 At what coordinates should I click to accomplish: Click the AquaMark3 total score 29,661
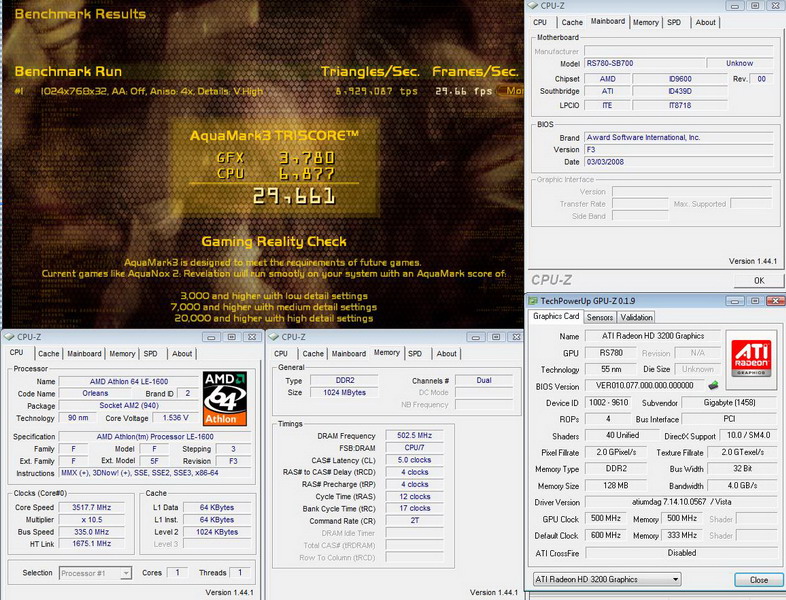[294, 196]
